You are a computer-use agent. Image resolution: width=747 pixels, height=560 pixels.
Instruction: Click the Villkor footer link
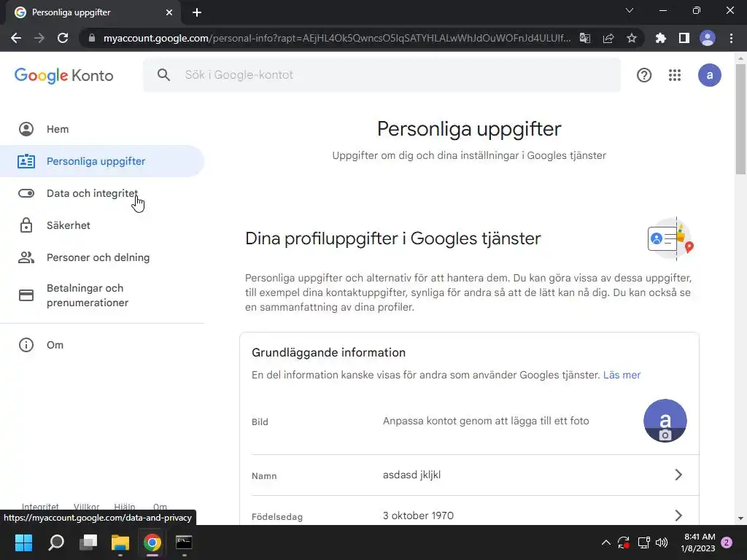(x=87, y=506)
